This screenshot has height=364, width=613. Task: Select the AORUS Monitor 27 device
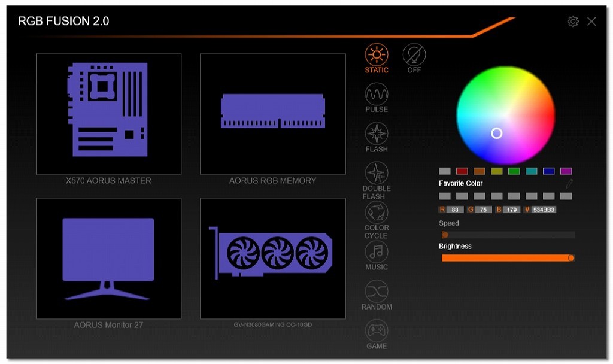tap(109, 259)
